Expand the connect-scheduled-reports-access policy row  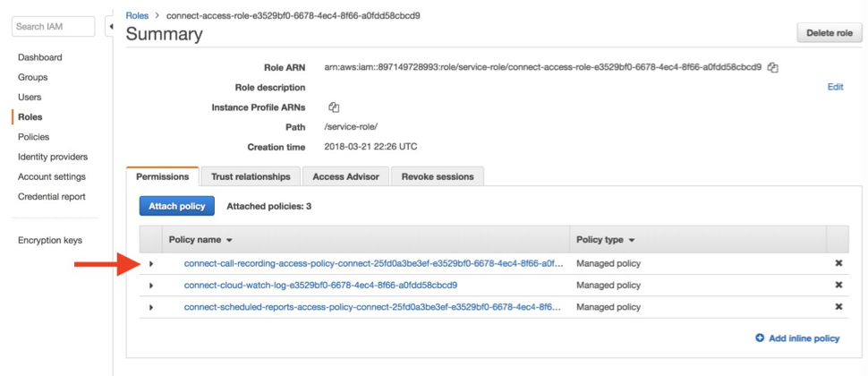click(x=151, y=307)
